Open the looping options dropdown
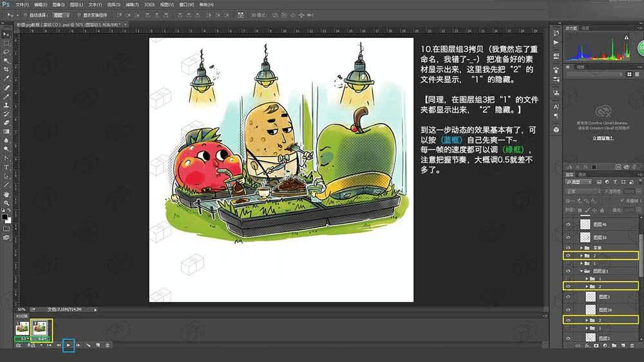 35,345
